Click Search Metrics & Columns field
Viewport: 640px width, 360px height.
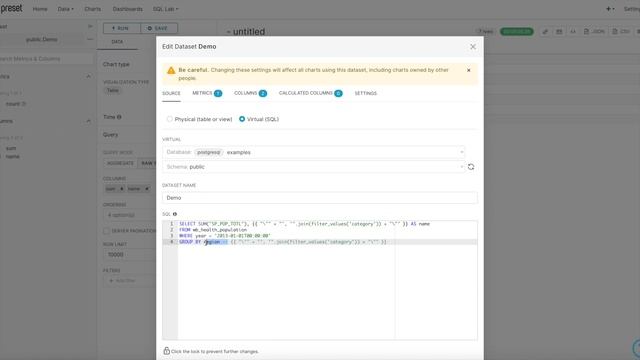(x=46, y=59)
